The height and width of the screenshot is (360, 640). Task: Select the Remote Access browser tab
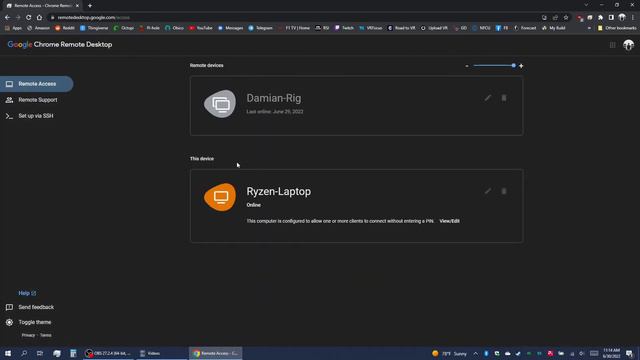[42, 6]
